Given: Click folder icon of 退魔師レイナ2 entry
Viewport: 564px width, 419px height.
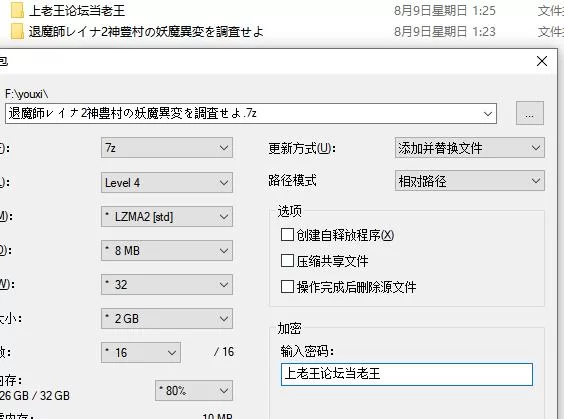Looking at the screenshot, I should tap(17, 32).
